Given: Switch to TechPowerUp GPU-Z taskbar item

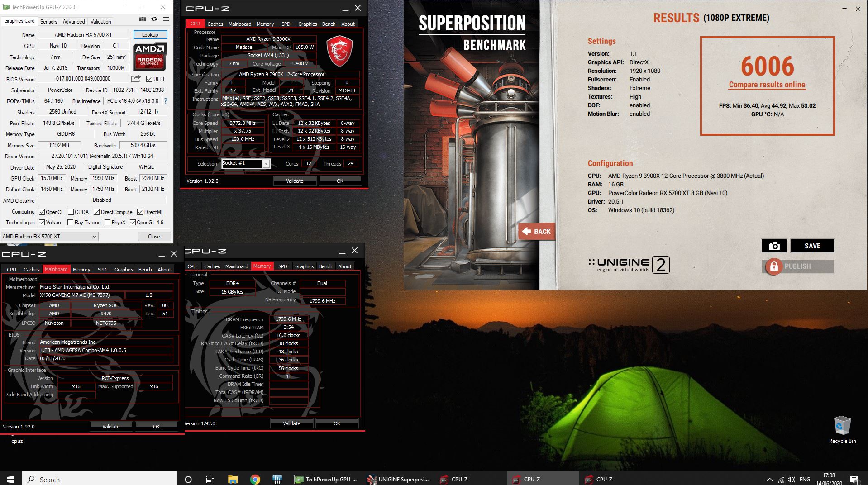Looking at the screenshot, I should click(x=325, y=479).
